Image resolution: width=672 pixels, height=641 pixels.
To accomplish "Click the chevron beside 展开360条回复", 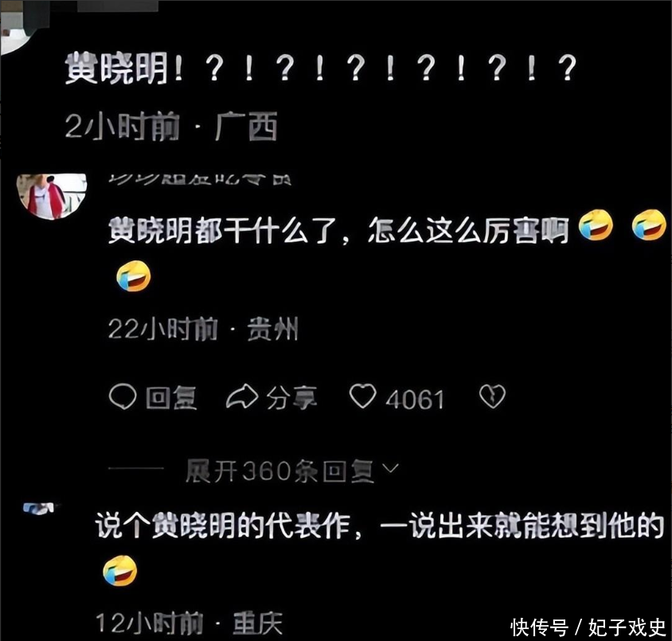I will coord(390,468).
